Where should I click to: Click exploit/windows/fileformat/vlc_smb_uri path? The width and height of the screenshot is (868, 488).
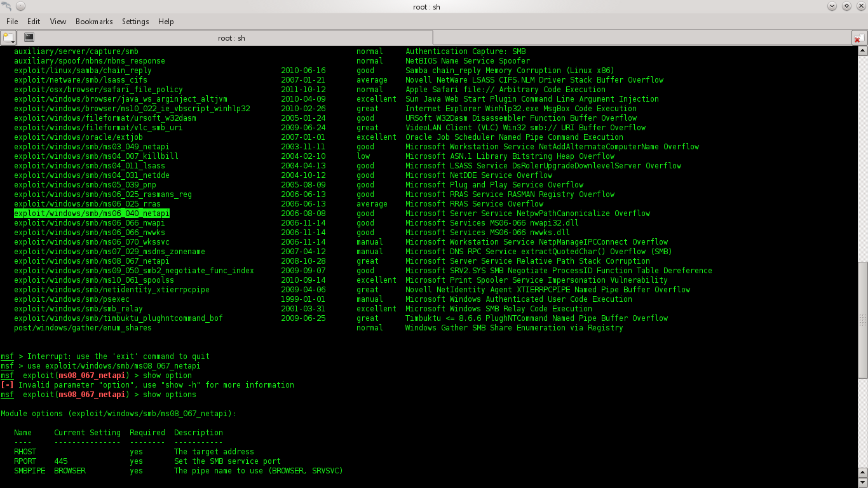[98, 128]
